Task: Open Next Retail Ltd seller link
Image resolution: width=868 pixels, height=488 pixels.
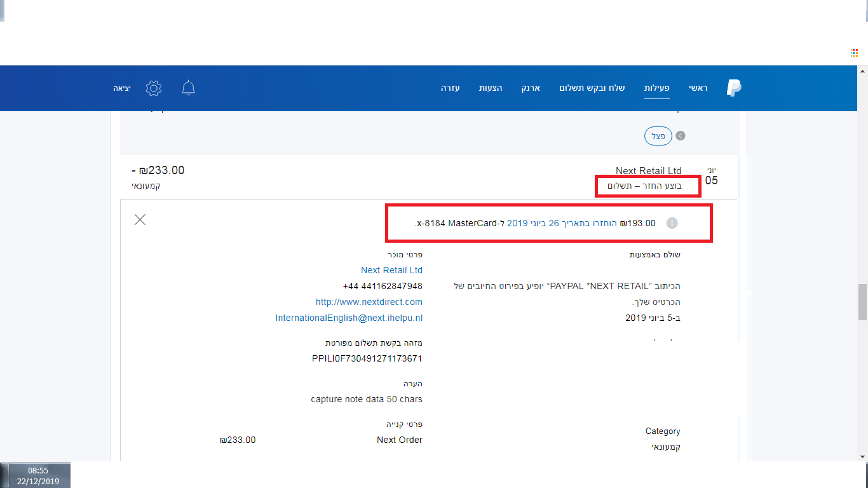Action: pos(391,270)
